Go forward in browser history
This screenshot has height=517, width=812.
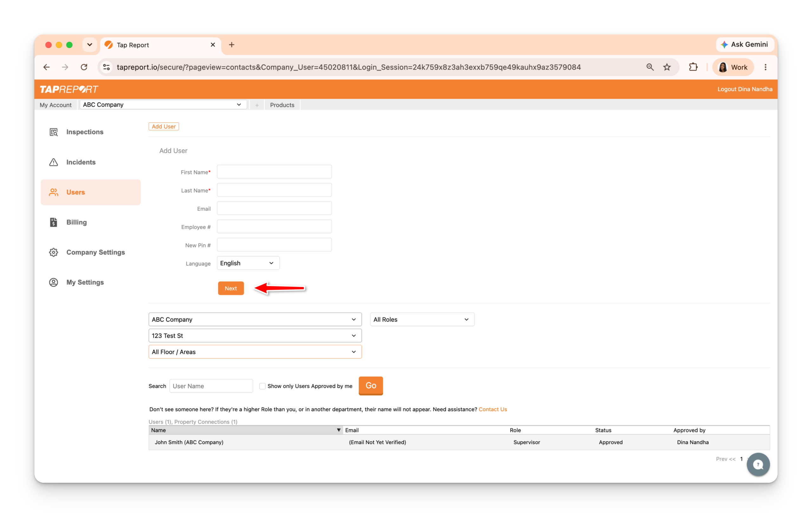pyautogui.click(x=65, y=67)
